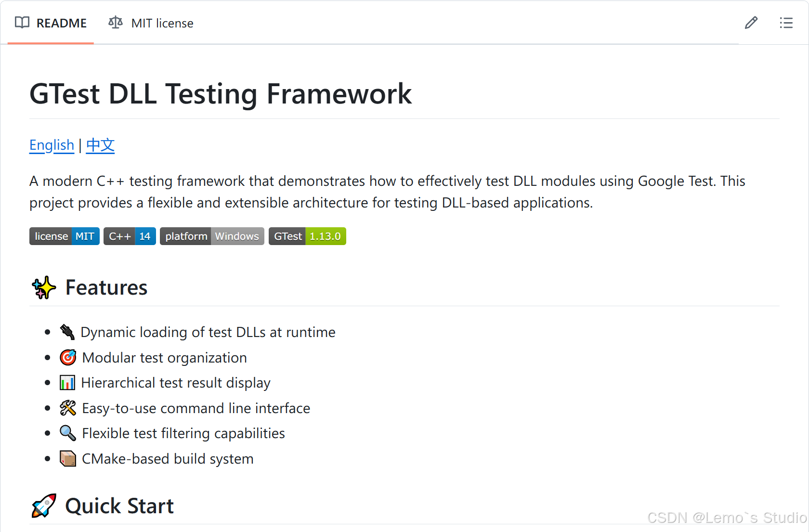Click the C++ 14 badge
809x532 pixels.
pyautogui.click(x=129, y=236)
